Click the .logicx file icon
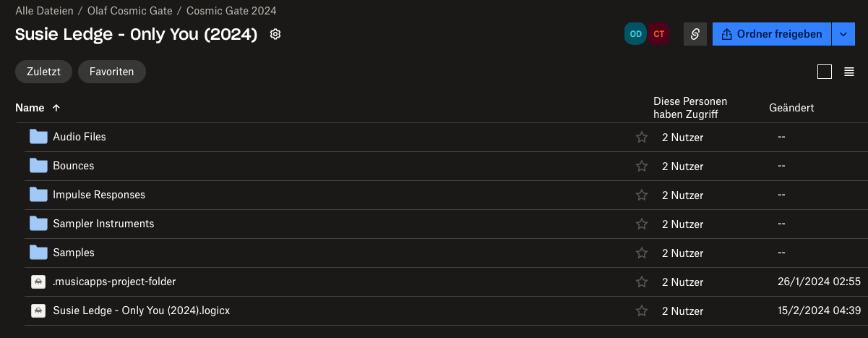 pos(38,310)
